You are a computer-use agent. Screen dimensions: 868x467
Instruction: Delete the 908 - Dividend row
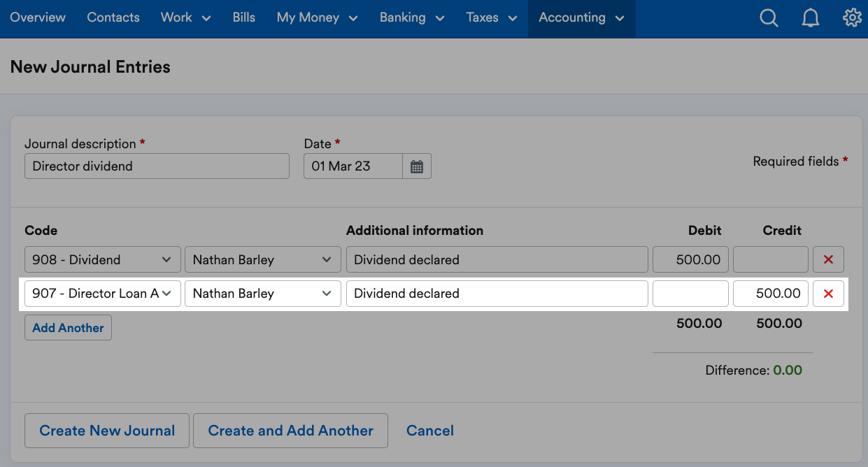click(828, 259)
